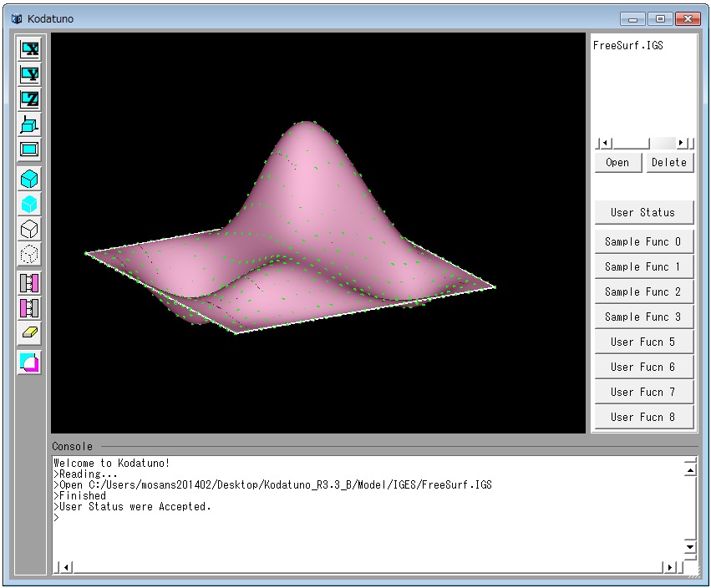
Task: Set the isometric XYZ view
Action: pyautogui.click(x=29, y=125)
